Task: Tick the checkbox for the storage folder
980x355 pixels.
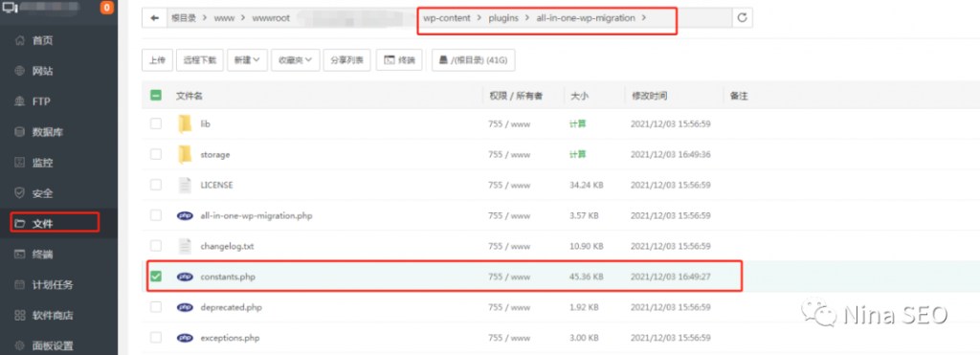Action: pos(156,154)
